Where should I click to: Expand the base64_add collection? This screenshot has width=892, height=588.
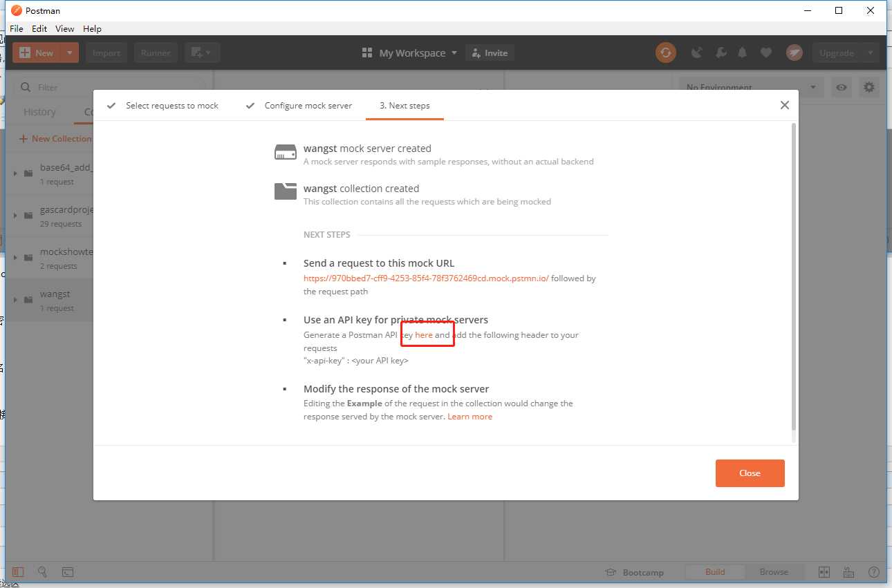(15, 173)
